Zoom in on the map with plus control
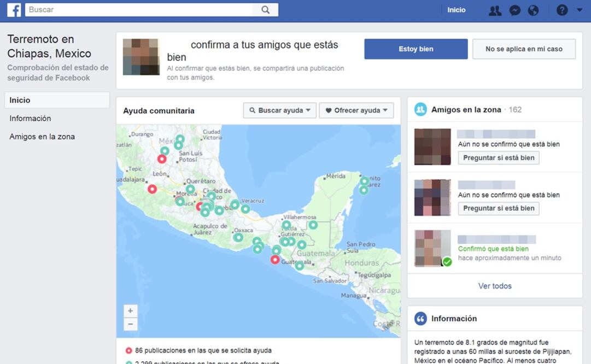 [130, 310]
